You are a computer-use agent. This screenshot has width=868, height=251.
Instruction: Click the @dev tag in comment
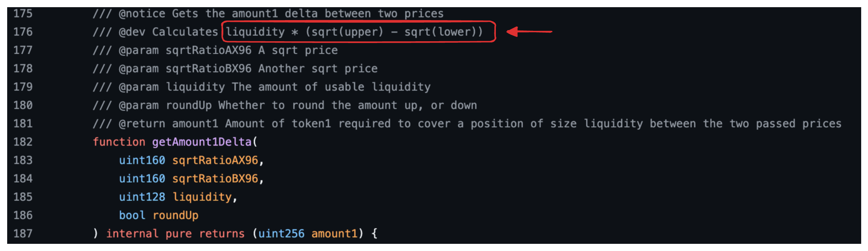(132, 32)
